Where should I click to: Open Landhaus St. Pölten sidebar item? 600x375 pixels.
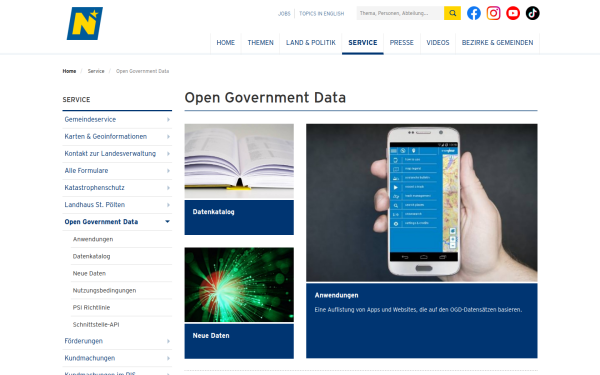pyautogui.click(x=95, y=205)
